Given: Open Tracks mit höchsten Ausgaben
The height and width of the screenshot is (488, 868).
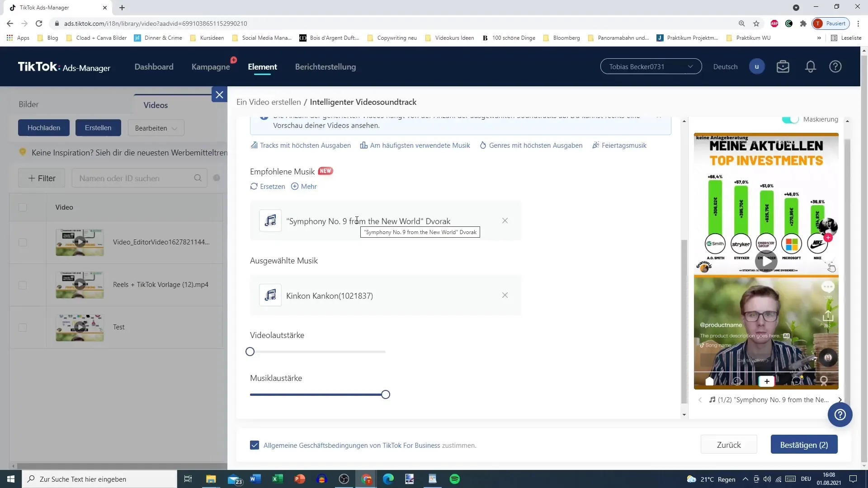Looking at the screenshot, I should 301,145.
